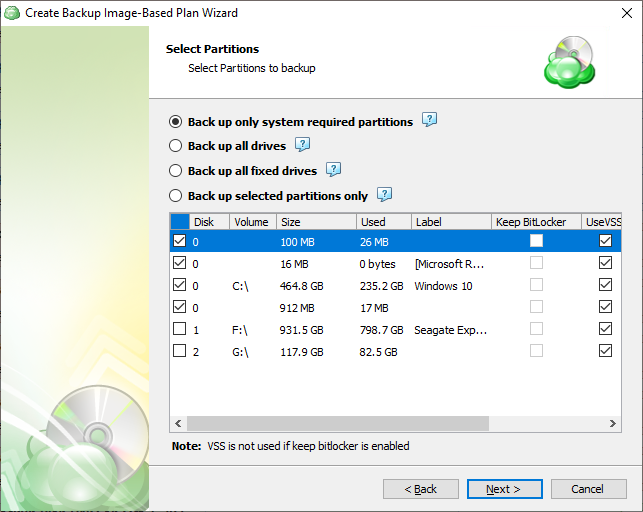Select Back up all fixed drives option
This screenshot has width=643, height=512.
tap(176, 171)
